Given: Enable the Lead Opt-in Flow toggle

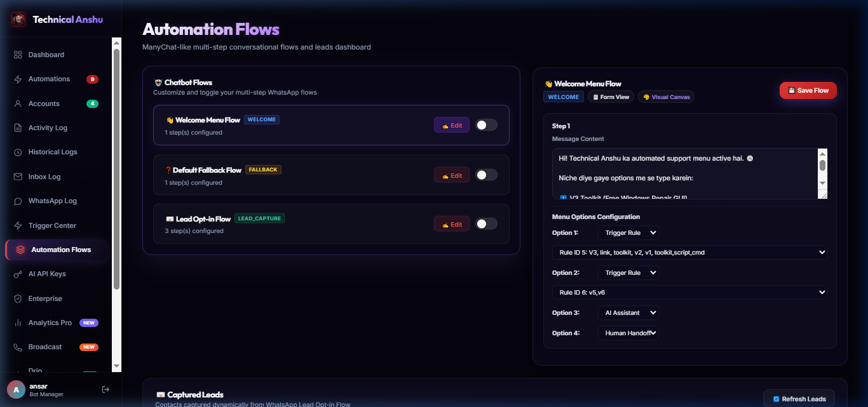Looking at the screenshot, I should [x=487, y=224].
